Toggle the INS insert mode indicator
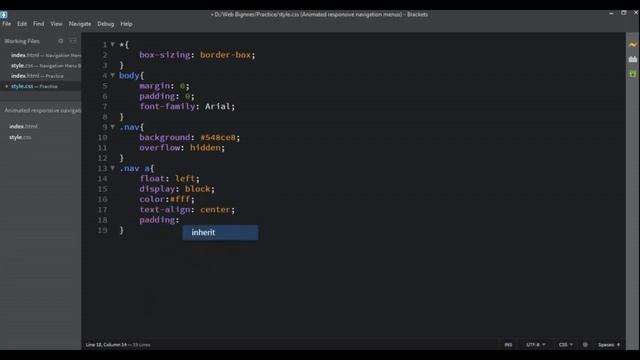The width and height of the screenshot is (640, 360). (x=508, y=344)
